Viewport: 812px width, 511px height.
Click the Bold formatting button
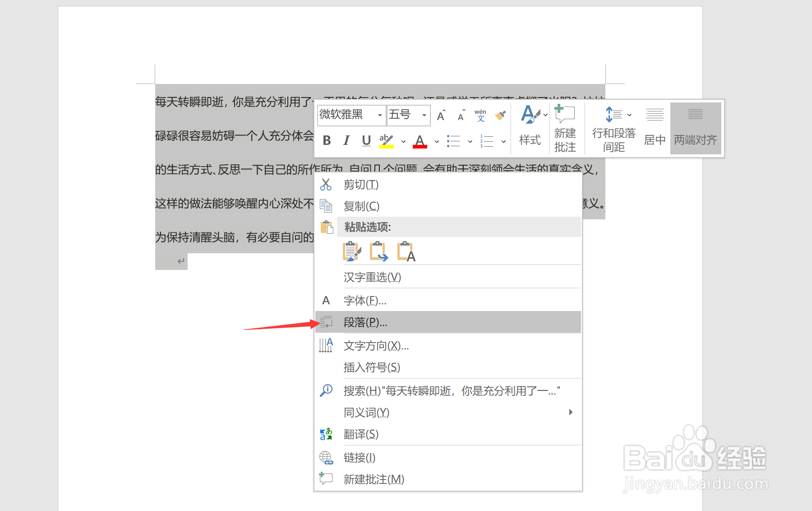tap(327, 141)
